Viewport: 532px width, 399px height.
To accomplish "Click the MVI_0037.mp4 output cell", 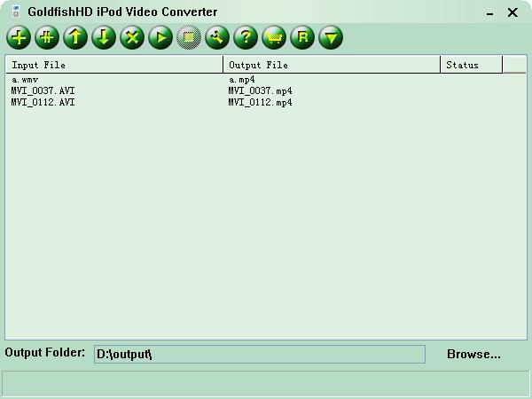I will (x=260, y=91).
